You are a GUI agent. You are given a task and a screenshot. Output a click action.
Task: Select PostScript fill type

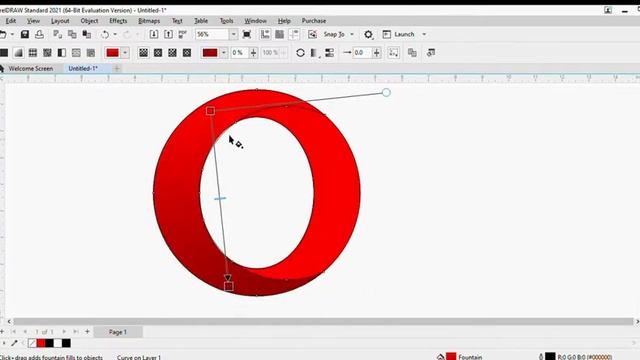[x=91, y=53]
